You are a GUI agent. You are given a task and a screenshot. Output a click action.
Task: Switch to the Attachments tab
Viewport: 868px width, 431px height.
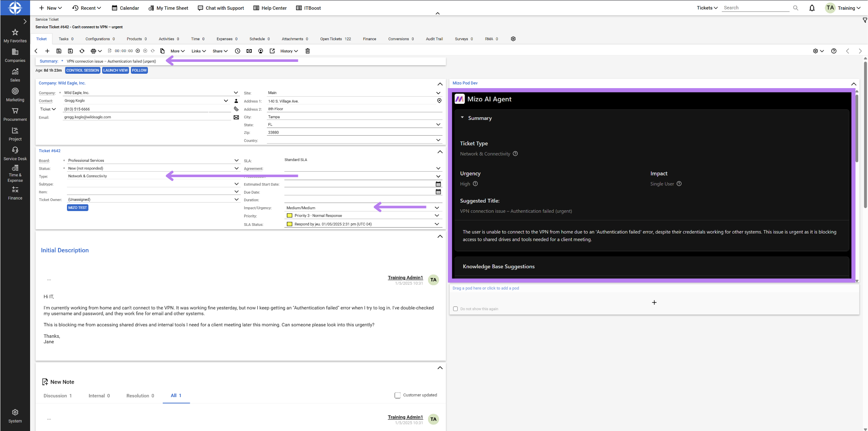(x=295, y=39)
